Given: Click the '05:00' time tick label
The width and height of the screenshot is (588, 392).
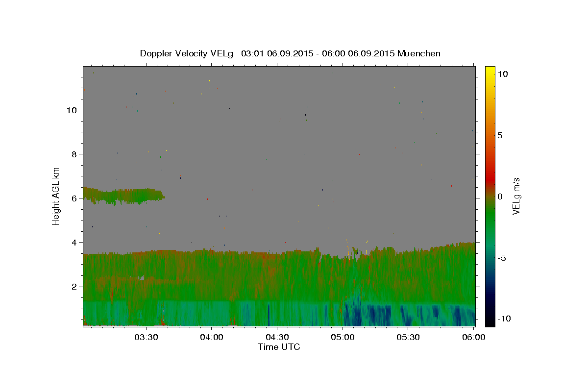Looking at the screenshot, I should (x=343, y=338).
